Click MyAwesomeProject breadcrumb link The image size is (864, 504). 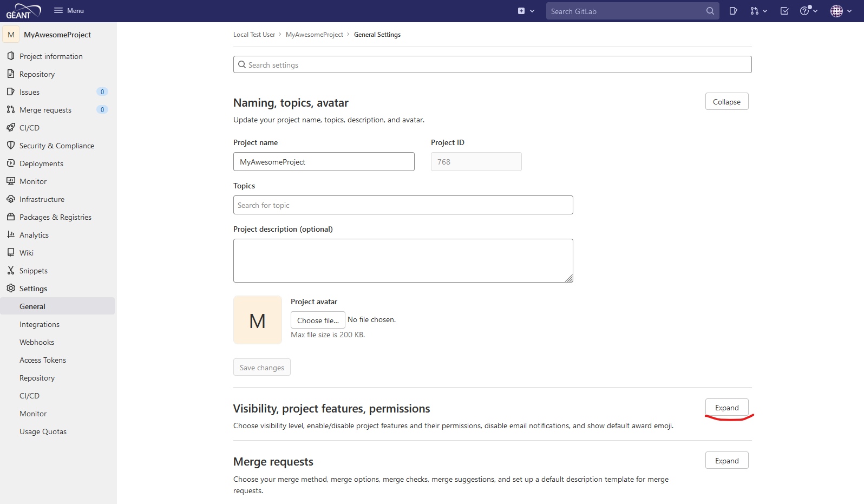coord(315,35)
